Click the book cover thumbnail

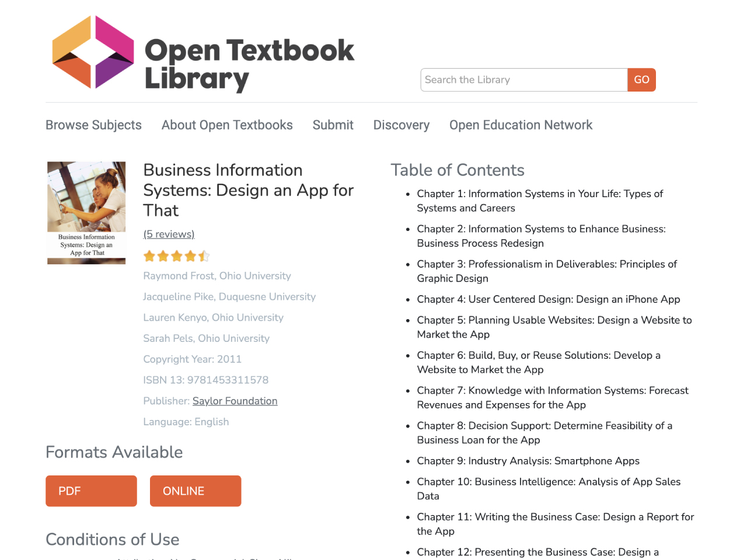tap(86, 213)
